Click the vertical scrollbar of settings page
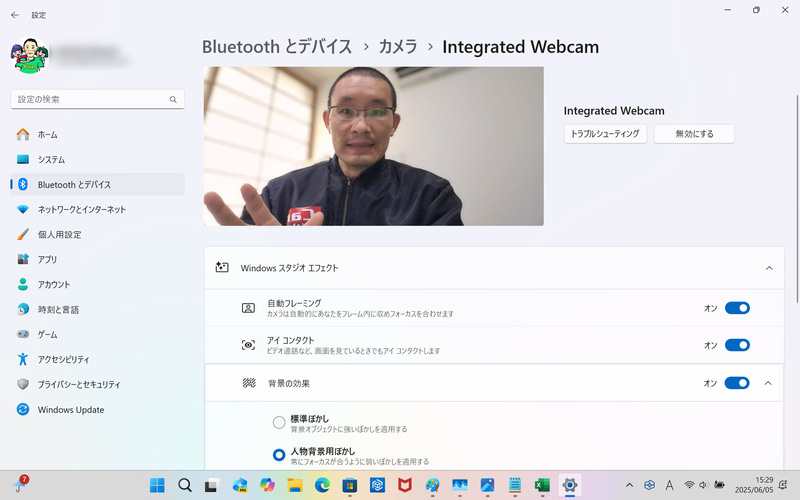 click(797, 198)
